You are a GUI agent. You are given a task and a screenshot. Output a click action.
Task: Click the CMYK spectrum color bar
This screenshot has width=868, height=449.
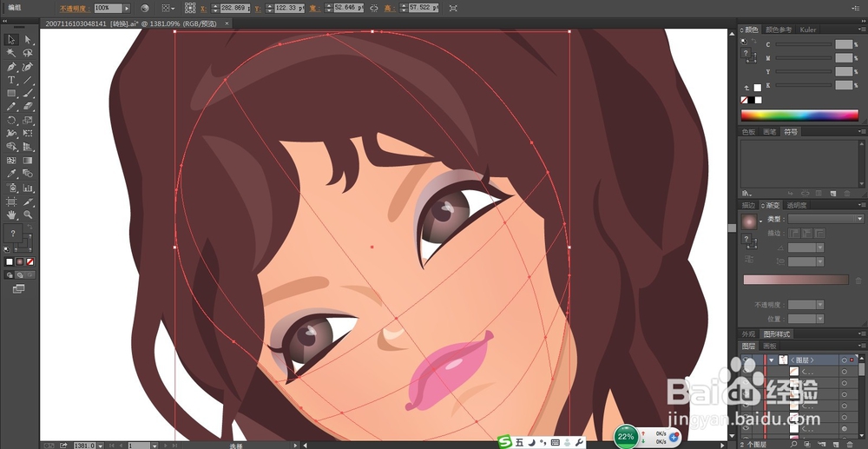[x=799, y=116]
